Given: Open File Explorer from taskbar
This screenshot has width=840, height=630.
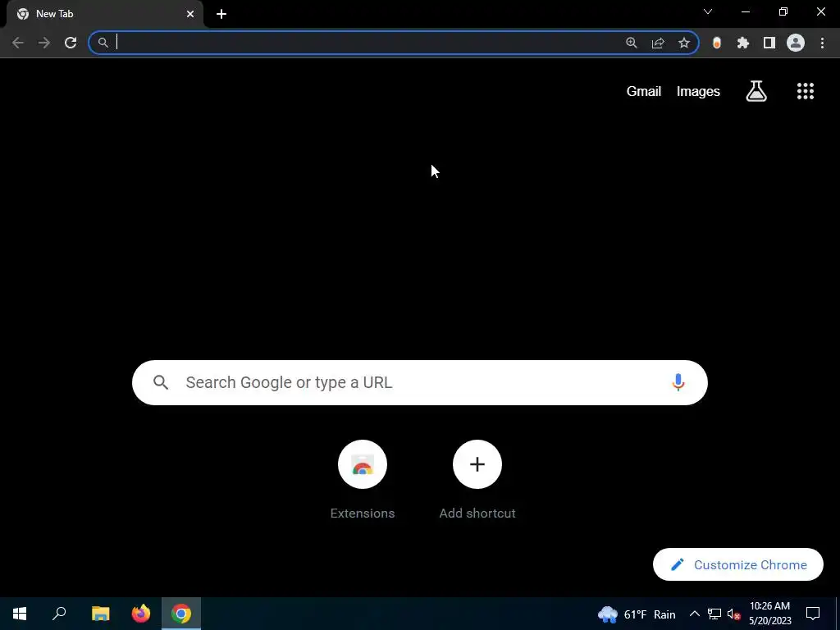Looking at the screenshot, I should point(100,614).
